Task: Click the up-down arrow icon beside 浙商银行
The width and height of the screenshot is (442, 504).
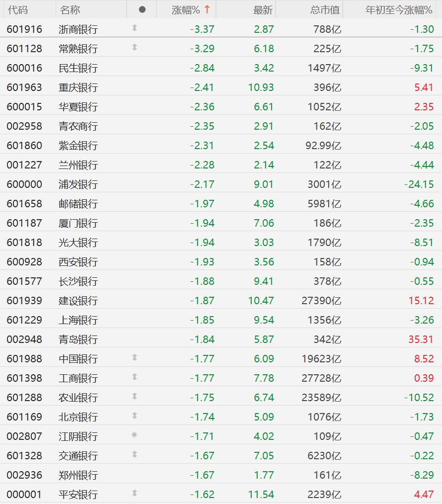Action: [135, 28]
